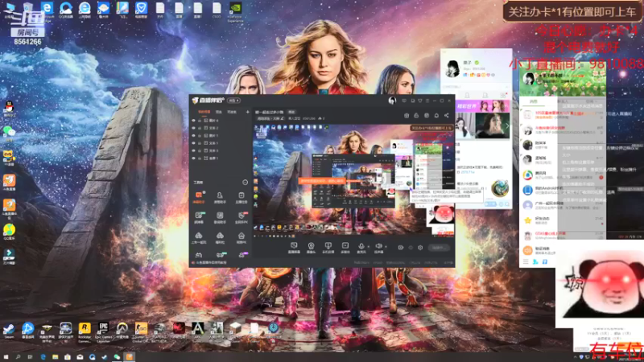Open the settings gear in streaming app
This screenshot has height=362, width=644.
[x=420, y=248]
